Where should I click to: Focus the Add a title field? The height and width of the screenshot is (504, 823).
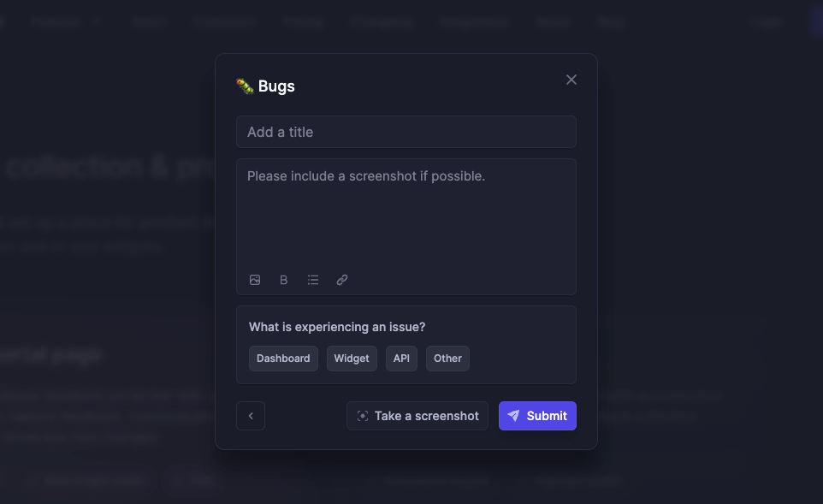coord(406,132)
